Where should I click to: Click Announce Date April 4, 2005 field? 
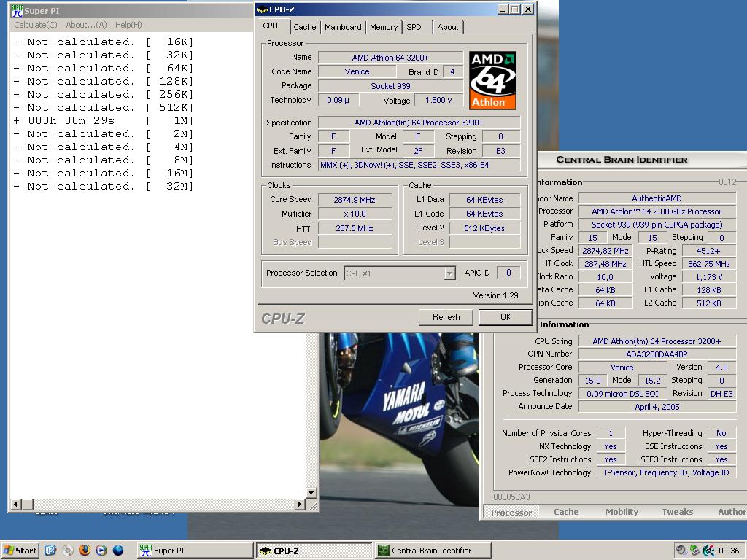657,407
